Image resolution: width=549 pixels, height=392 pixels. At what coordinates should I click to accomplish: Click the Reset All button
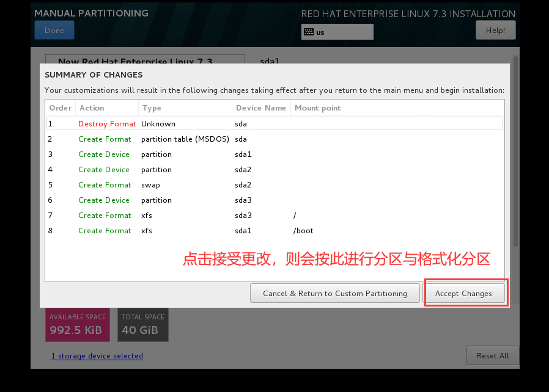[493, 355]
